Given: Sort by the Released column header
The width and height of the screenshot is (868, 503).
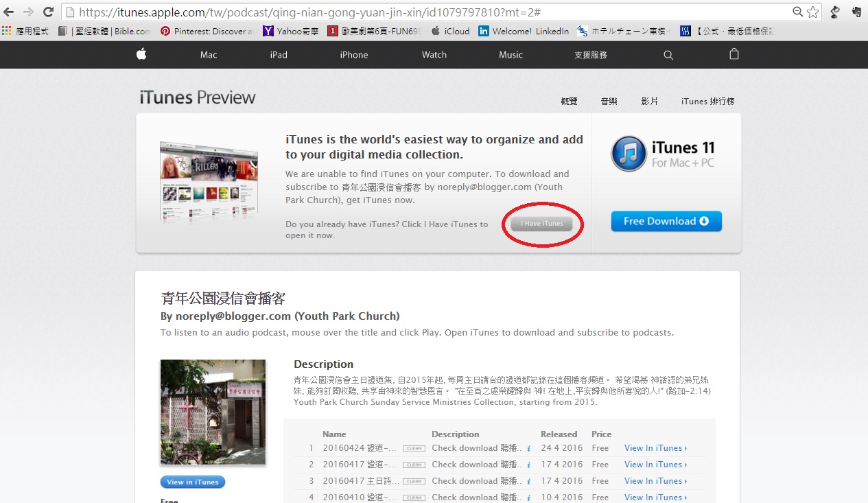Looking at the screenshot, I should pos(559,434).
